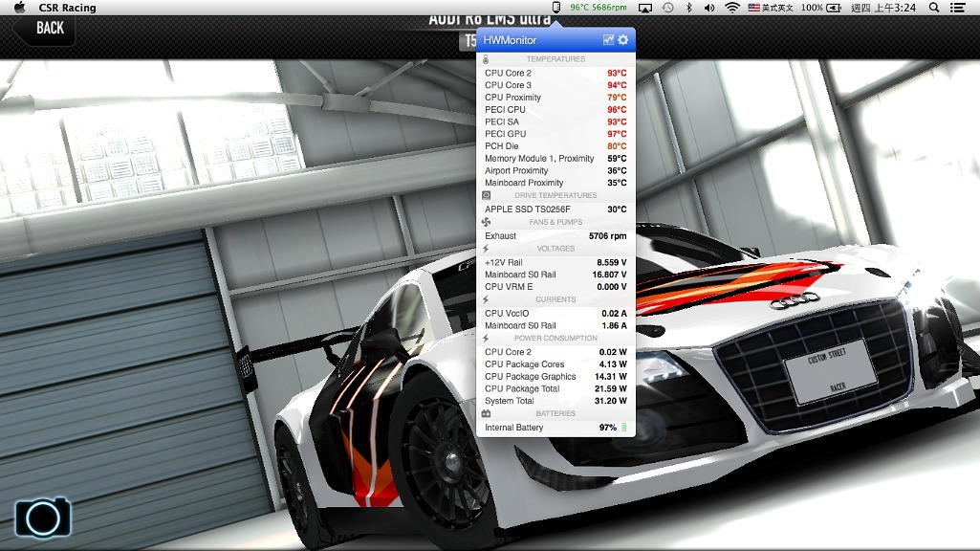Open the volume control icon

click(x=709, y=8)
